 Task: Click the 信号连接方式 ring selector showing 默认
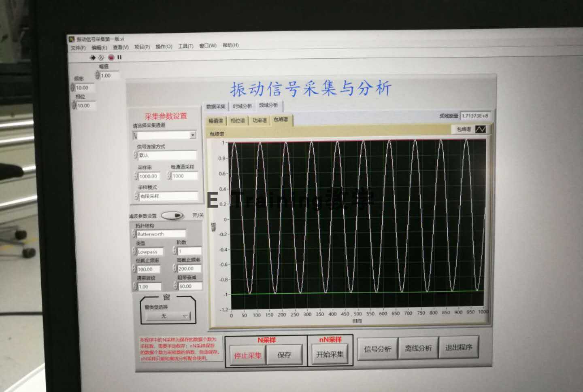coord(167,155)
